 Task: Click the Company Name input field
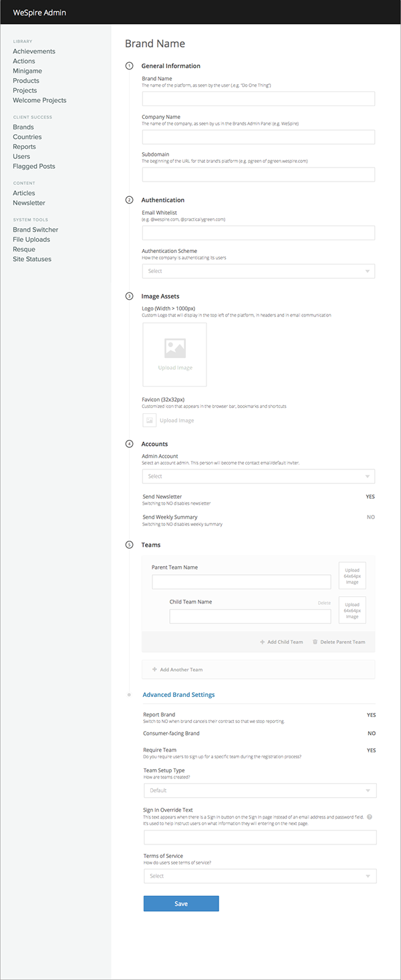click(x=259, y=137)
